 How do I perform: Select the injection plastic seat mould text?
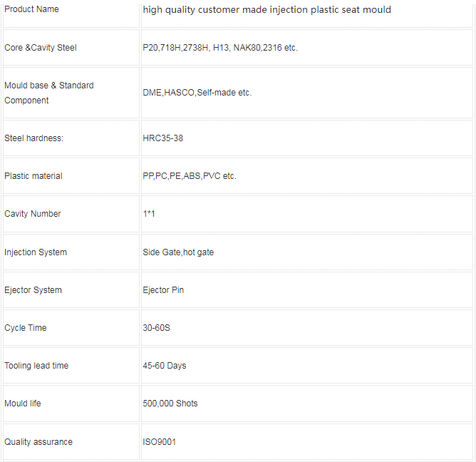pos(331,10)
